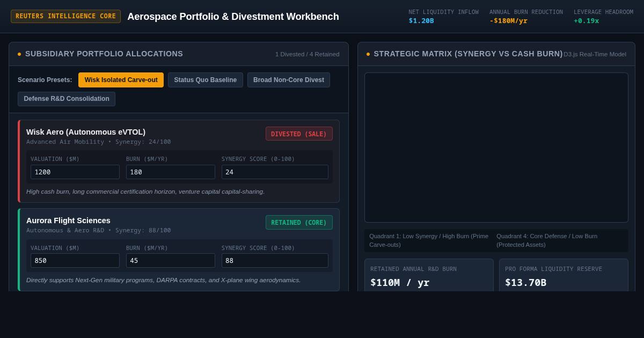Viewport: 644px width, 338px height.
Task: Click the Pro Forma Liquidity Reserve $13.70B card
Action: pyautogui.click(x=563, y=275)
